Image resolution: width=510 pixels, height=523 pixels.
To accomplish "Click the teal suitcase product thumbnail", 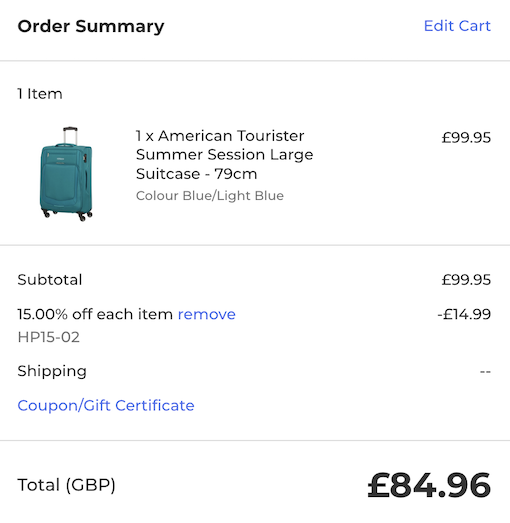I will coord(66,174).
